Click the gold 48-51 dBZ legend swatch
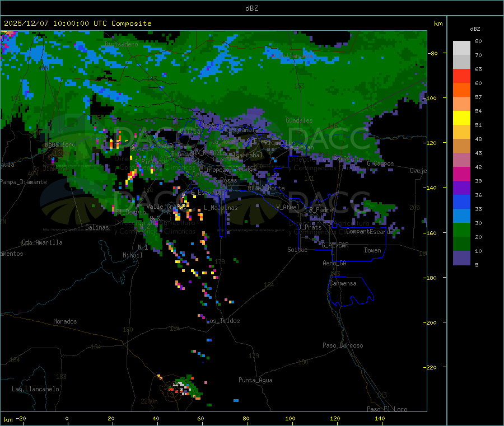Screen dimensions: 504x426 pyautogui.click(x=461, y=132)
